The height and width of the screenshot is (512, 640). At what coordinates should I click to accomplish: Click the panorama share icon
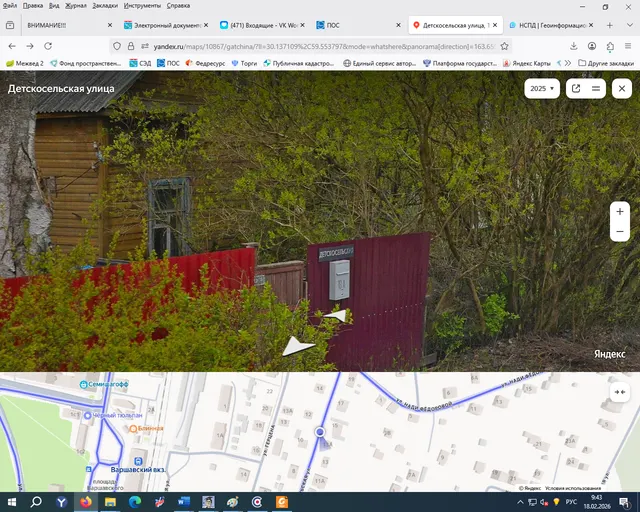[576, 88]
